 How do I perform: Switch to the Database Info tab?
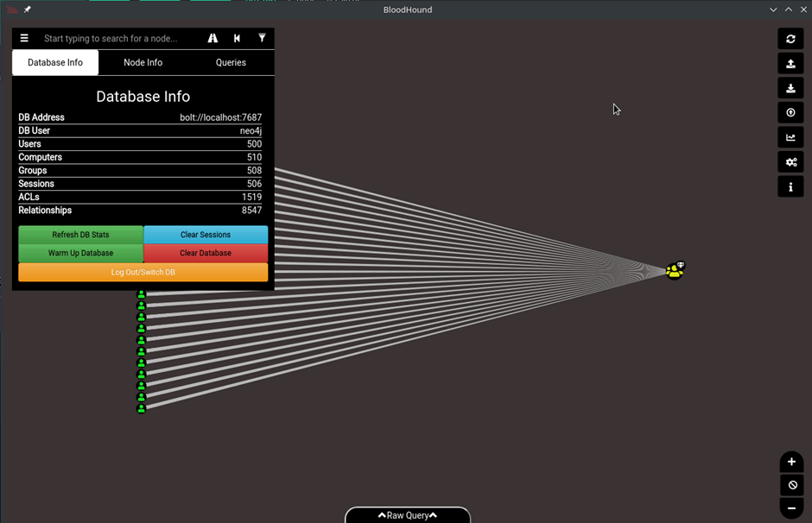coord(55,63)
